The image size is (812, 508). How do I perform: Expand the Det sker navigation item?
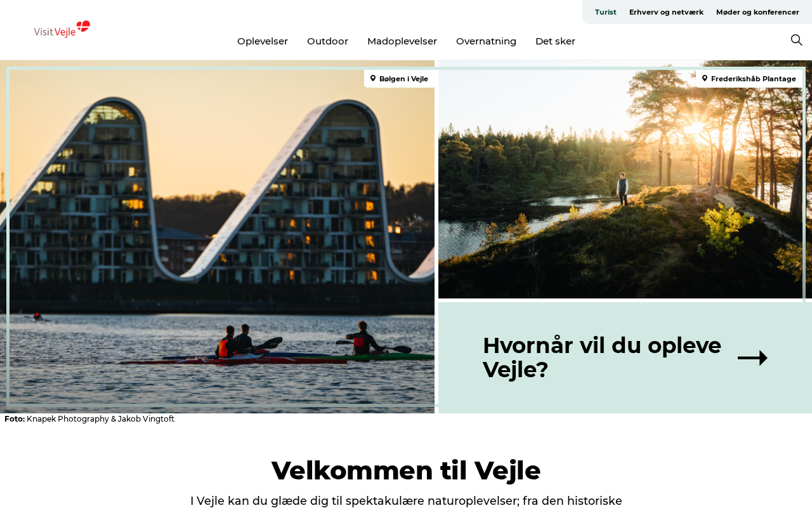coord(555,41)
